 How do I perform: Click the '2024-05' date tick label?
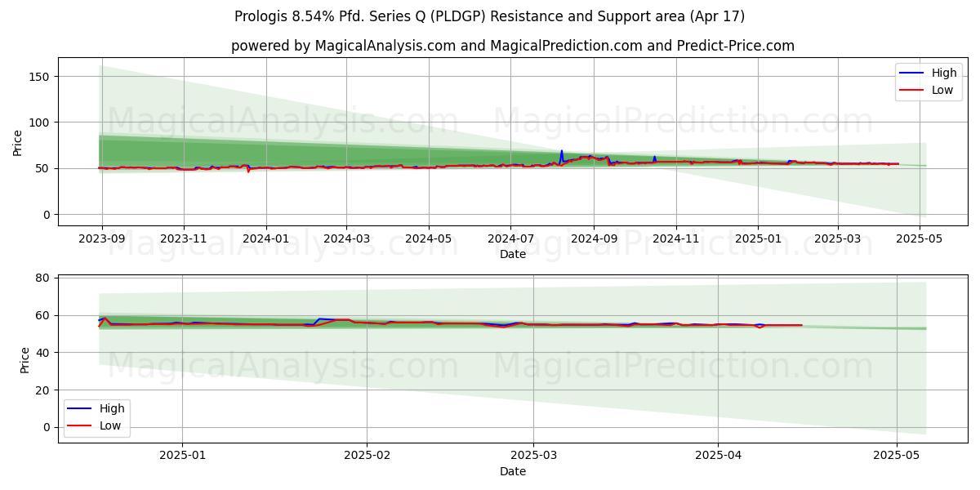(428, 239)
